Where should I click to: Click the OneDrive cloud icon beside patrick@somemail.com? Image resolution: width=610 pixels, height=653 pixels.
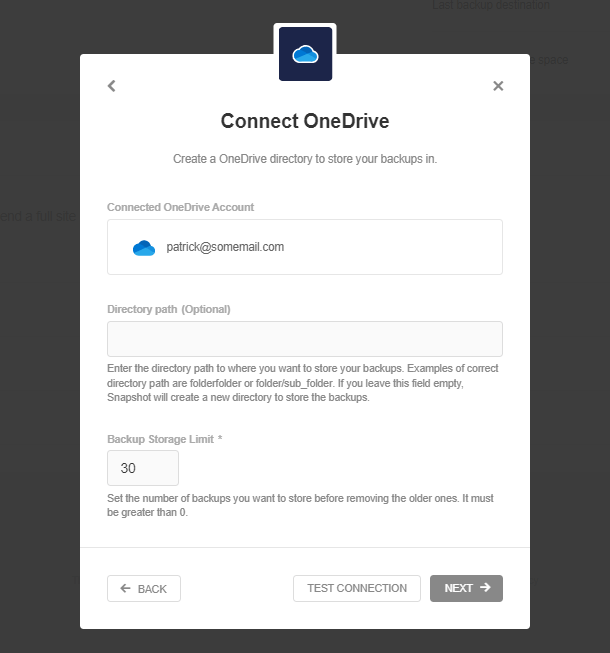(144, 248)
